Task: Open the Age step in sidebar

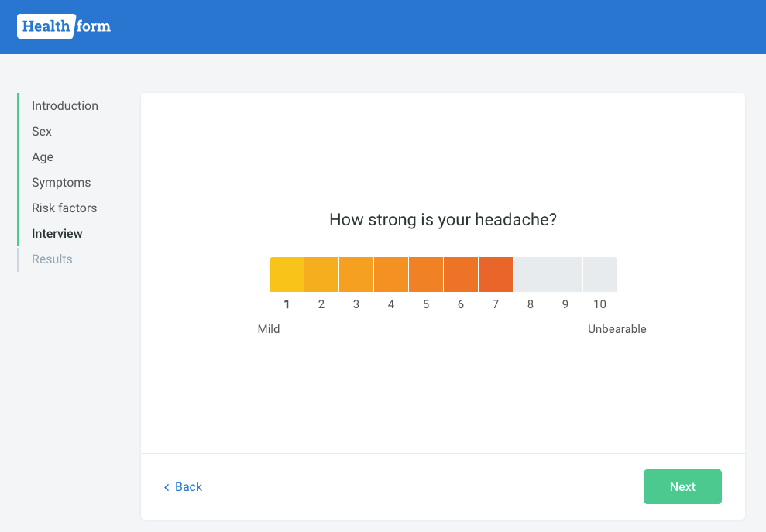Action: [43, 157]
